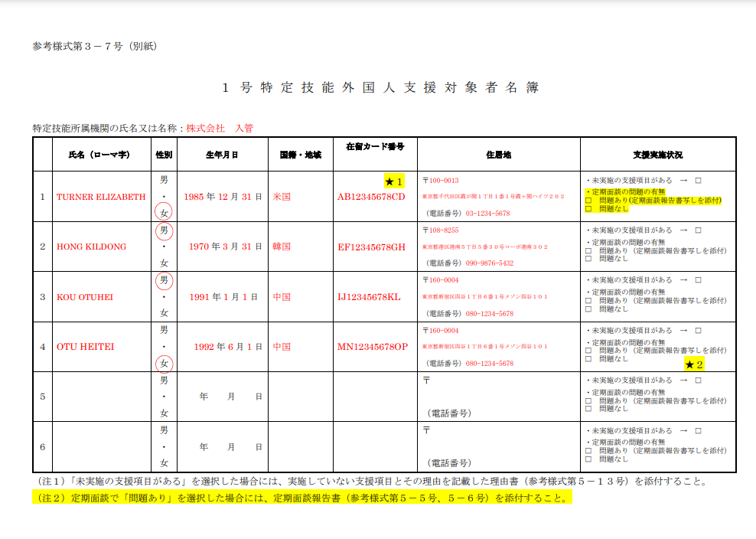Check 問題なし box in row 6
Image resolution: width=756 pixels, height=539 pixels.
(588, 459)
